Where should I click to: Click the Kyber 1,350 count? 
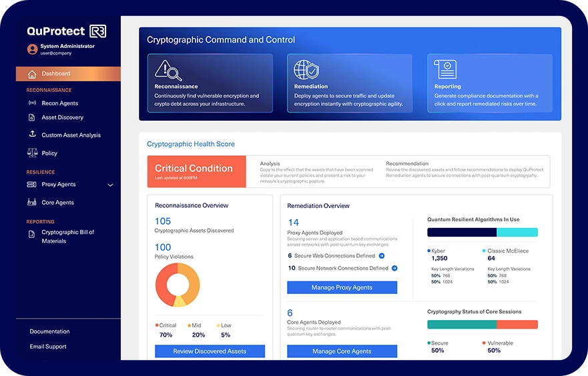(439, 259)
